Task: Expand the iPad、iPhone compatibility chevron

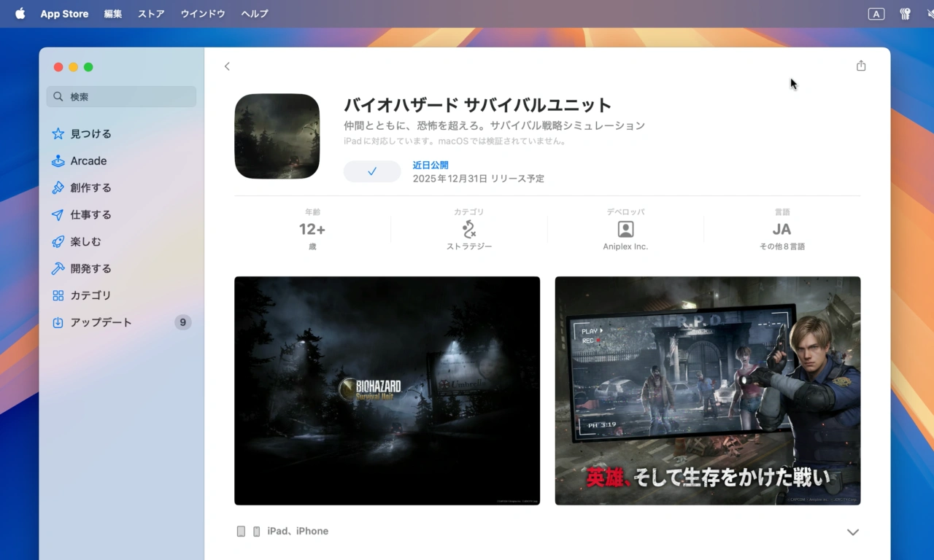Action: [852, 532]
